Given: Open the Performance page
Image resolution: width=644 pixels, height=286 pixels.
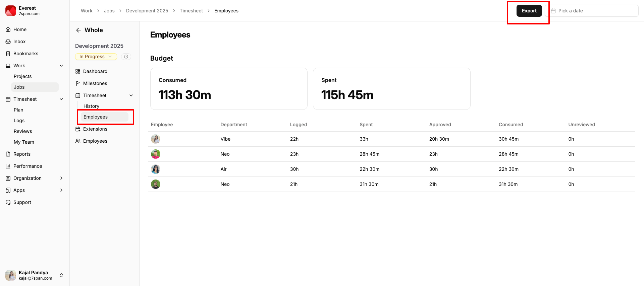Looking at the screenshot, I should click(28, 166).
